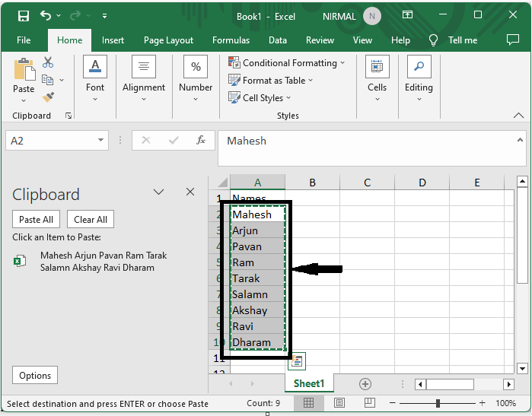Open the Help tab
The height and width of the screenshot is (416, 532).
tap(400, 40)
